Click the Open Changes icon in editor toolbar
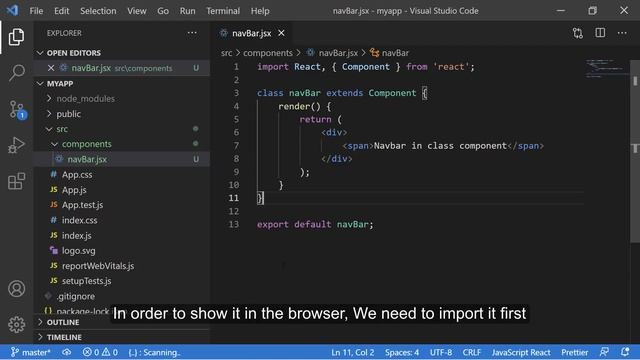 pyautogui.click(x=578, y=33)
